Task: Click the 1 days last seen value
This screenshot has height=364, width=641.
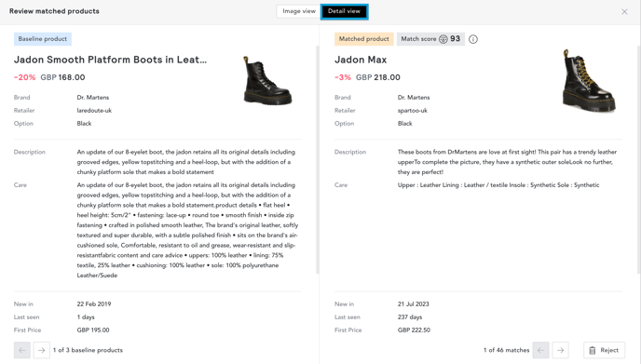Action: (x=86, y=317)
